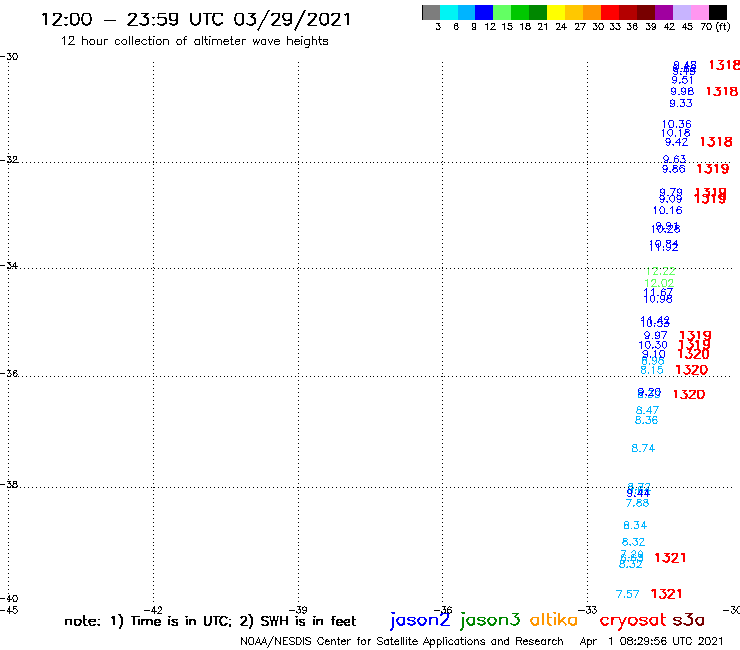This screenshot has width=740, height=650.
Task: Click the wave height value 9.33
Action: tap(681, 103)
